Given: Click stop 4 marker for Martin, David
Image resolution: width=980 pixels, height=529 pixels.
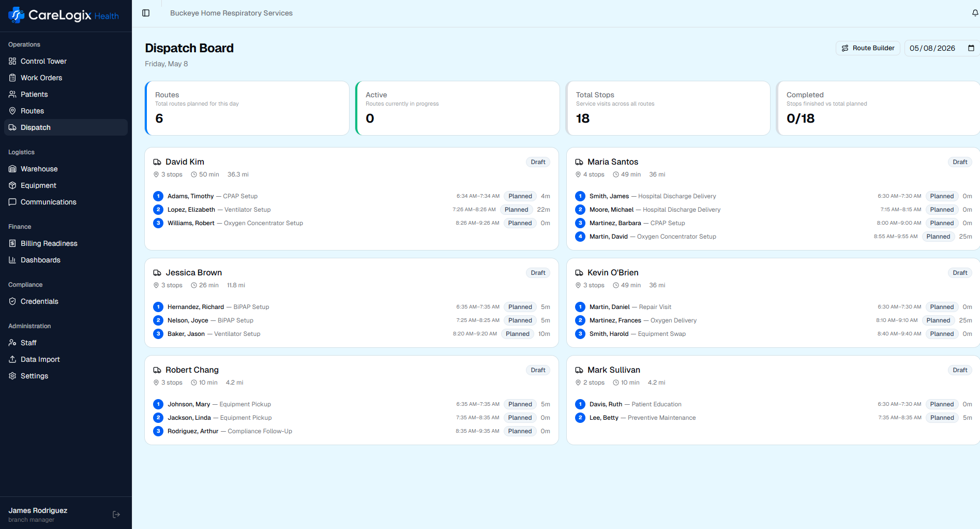Looking at the screenshot, I should pos(580,237).
